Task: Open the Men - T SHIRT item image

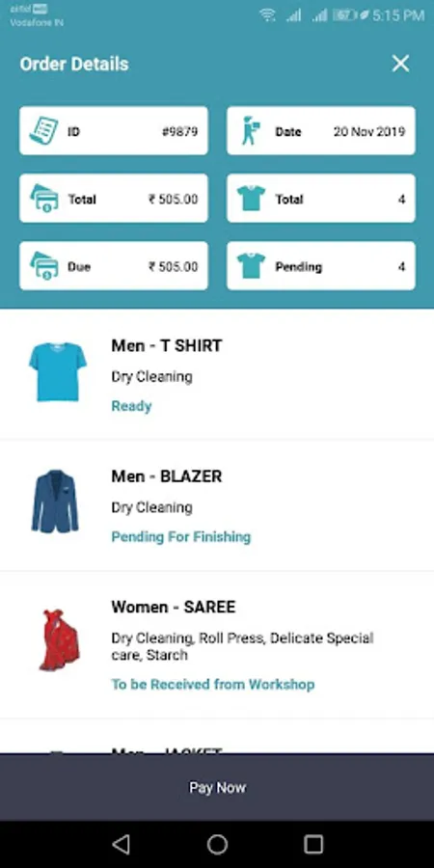Action: [x=58, y=372]
